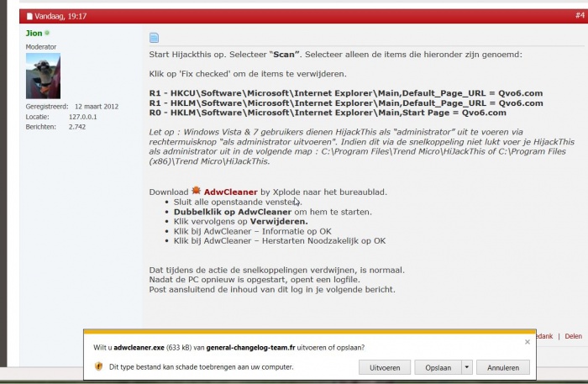Screen dimensions: 588x384
Task: Click the R1 - HKLM Default_Page_URL line
Action: [x=346, y=103]
